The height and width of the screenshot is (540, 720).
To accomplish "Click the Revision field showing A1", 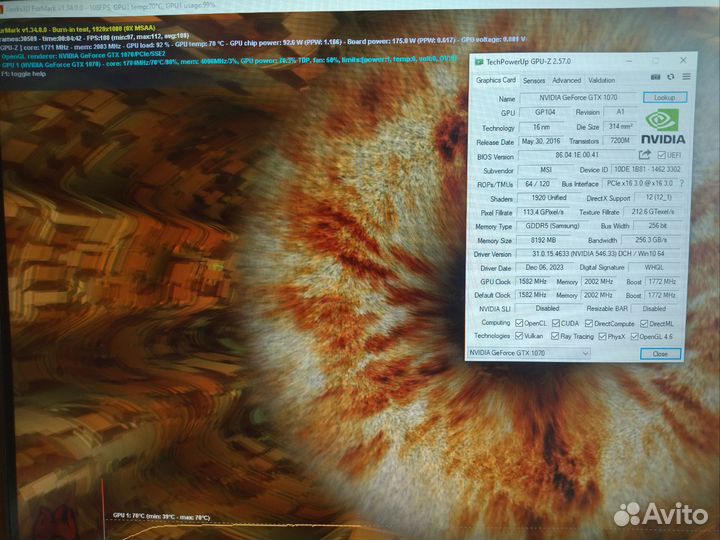I will (620, 112).
